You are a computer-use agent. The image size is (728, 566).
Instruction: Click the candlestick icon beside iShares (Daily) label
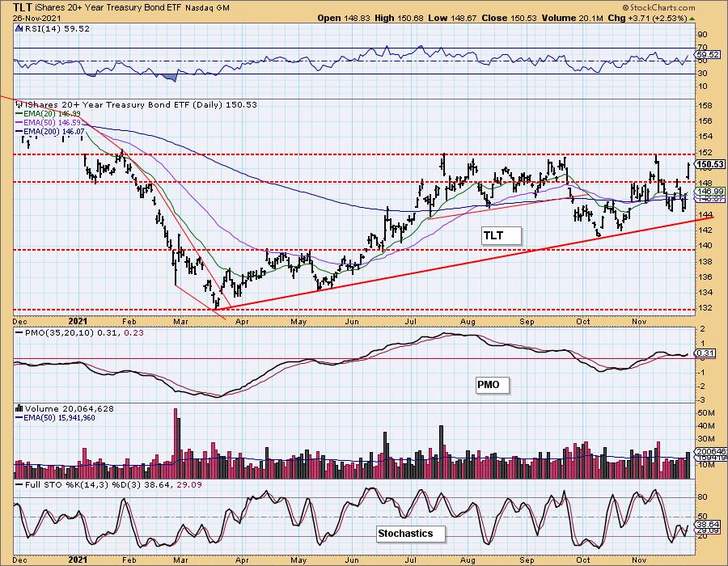point(19,104)
